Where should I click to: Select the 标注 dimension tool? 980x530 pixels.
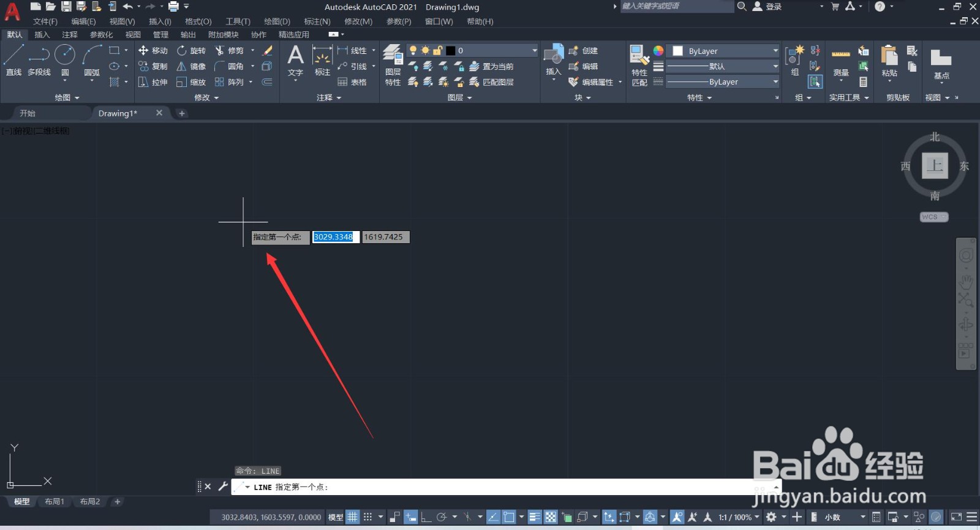[322, 60]
